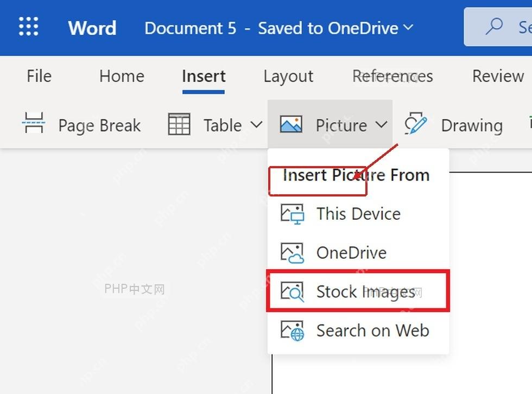Click the OneDrive cloud picture icon
Image resolution: width=532 pixels, height=394 pixels.
[x=292, y=253]
